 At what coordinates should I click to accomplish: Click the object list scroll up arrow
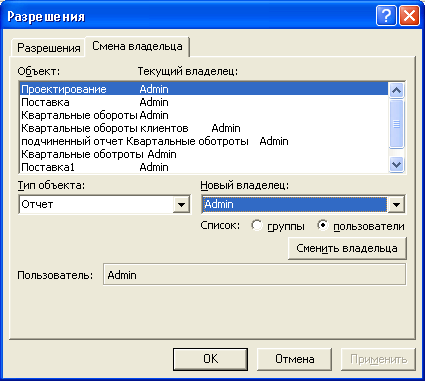point(396,90)
